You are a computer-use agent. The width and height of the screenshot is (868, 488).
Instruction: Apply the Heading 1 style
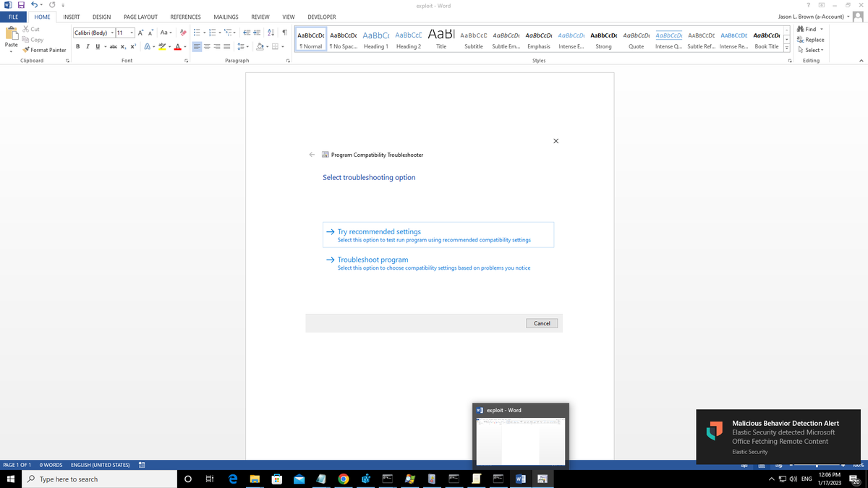(376, 40)
